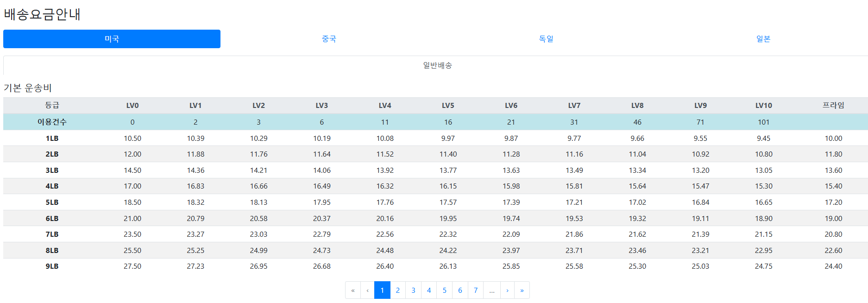This screenshot has height=303, width=868.
Task: Go to pagination page 7
Action: coord(476,290)
